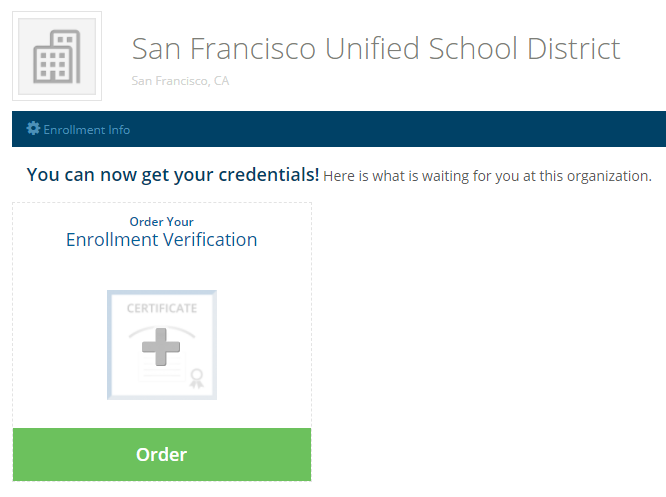Click the CERTIFICATE word on the thumbnail

[161, 308]
